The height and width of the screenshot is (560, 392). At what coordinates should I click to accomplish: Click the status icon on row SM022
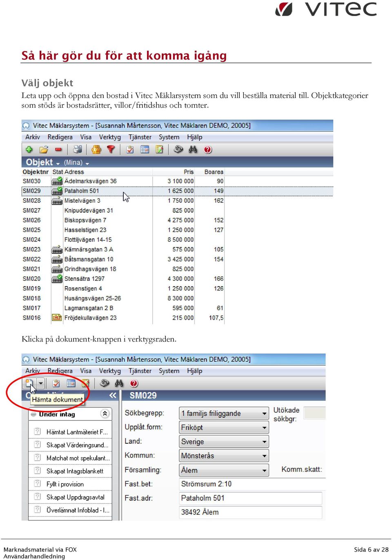pos(57,259)
